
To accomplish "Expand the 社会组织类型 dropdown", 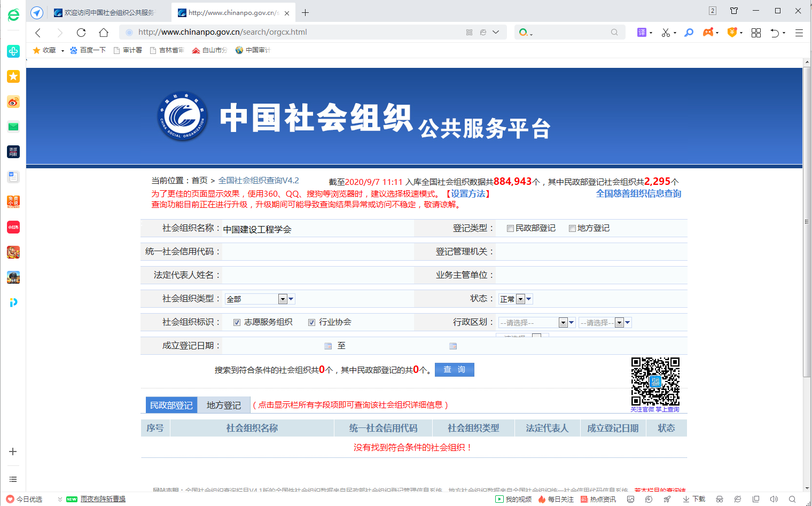I will coord(283,299).
